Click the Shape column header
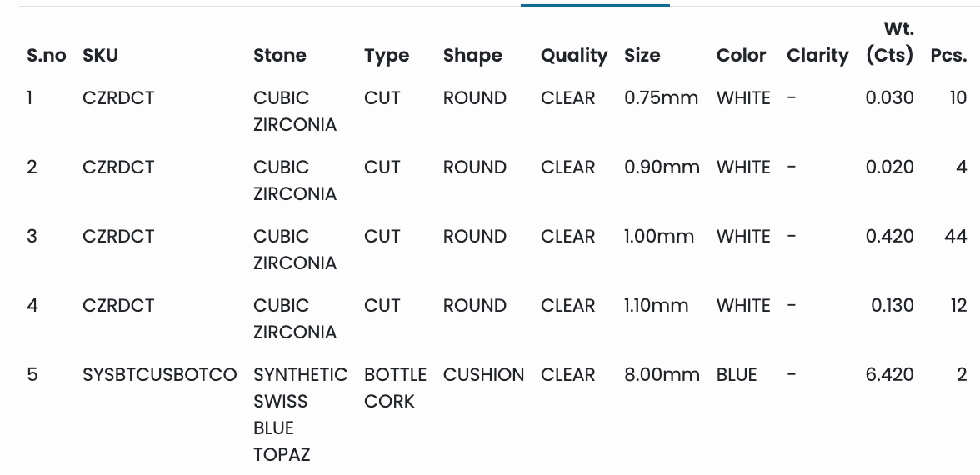 point(472,56)
